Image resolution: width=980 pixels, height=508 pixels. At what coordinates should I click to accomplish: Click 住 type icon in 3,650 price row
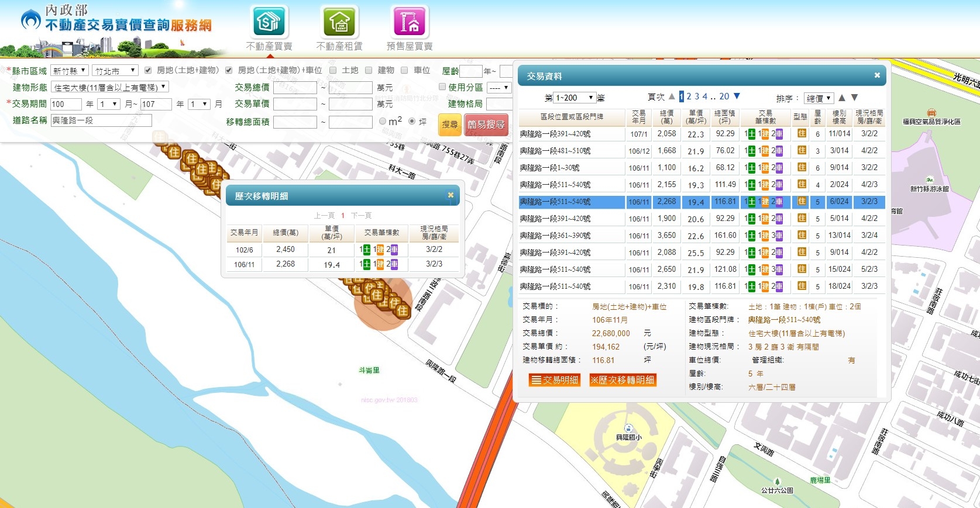point(802,235)
